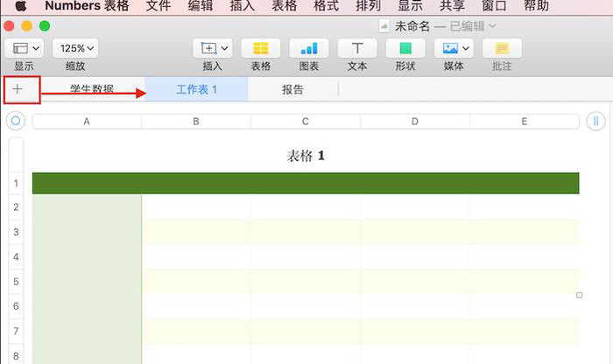The width and height of the screenshot is (613, 364).
Task: Select row 1 header
Action: (16, 183)
